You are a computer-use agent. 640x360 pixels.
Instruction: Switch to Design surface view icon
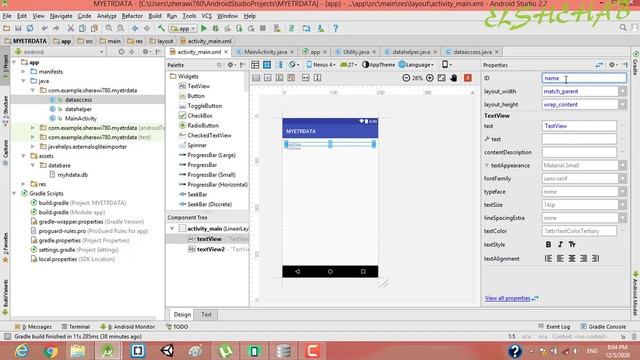point(255,65)
